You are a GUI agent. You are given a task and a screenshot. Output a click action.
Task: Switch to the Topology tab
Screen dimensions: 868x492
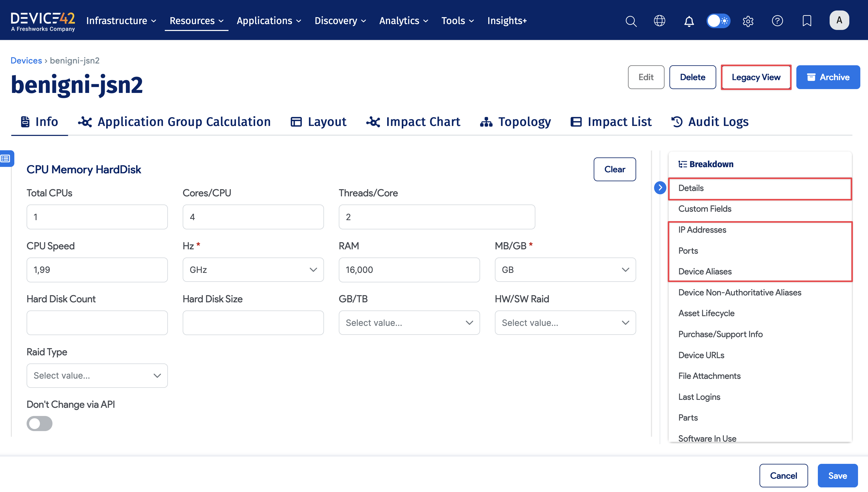(x=515, y=122)
